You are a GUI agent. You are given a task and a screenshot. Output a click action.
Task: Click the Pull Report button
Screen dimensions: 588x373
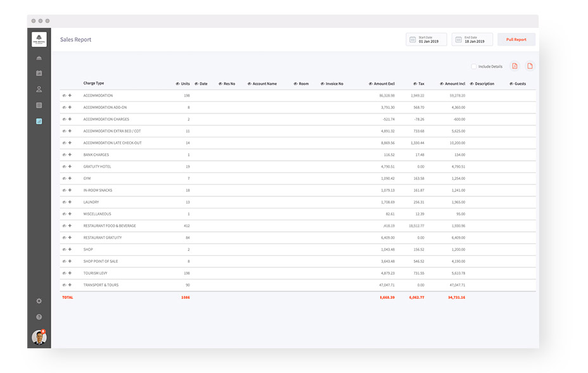tap(516, 39)
